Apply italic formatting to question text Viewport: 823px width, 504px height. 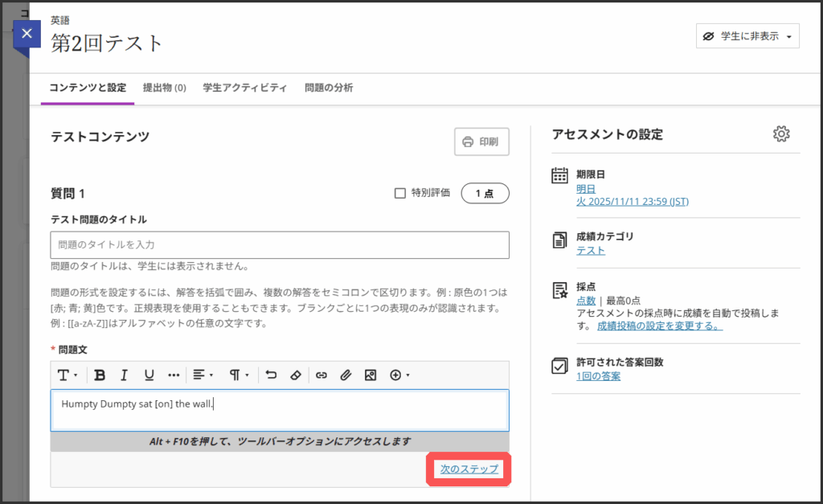pyautogui.click(x=124, y=375)
